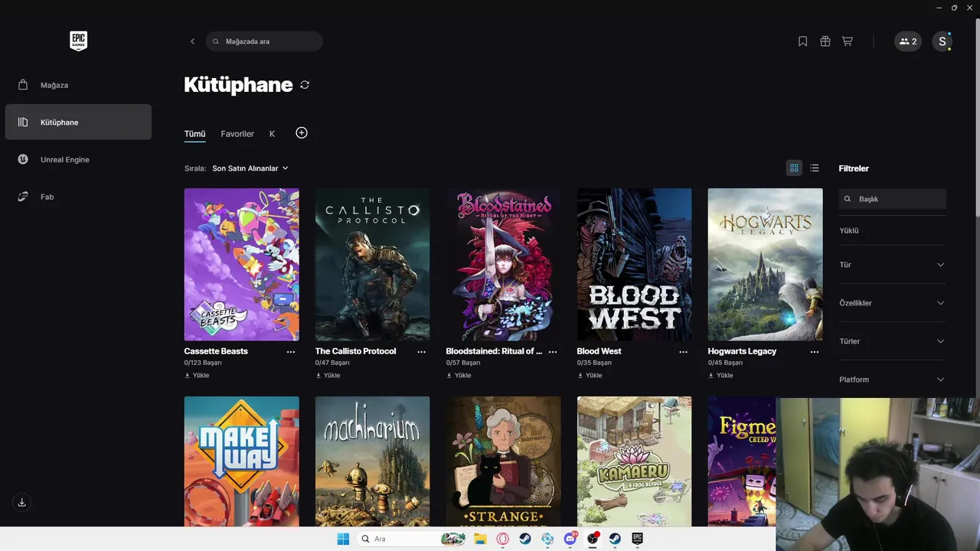Expand the Türler filter section

click(893, 341)
